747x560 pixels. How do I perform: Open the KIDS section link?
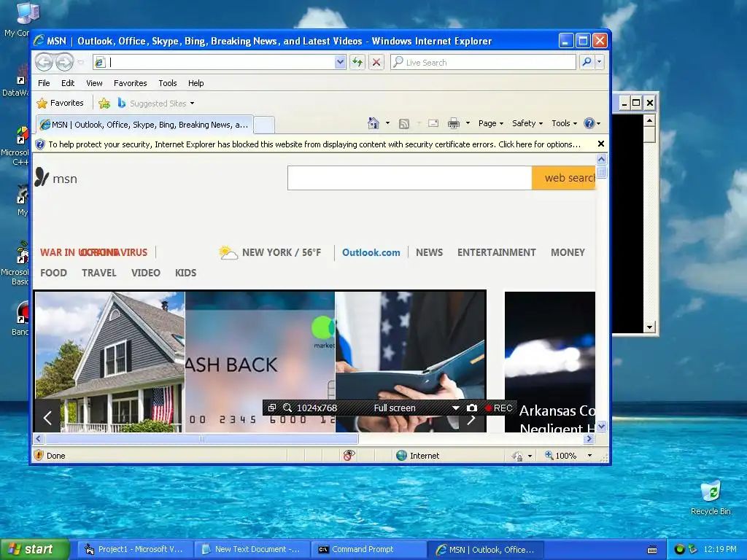coord(185,273)
